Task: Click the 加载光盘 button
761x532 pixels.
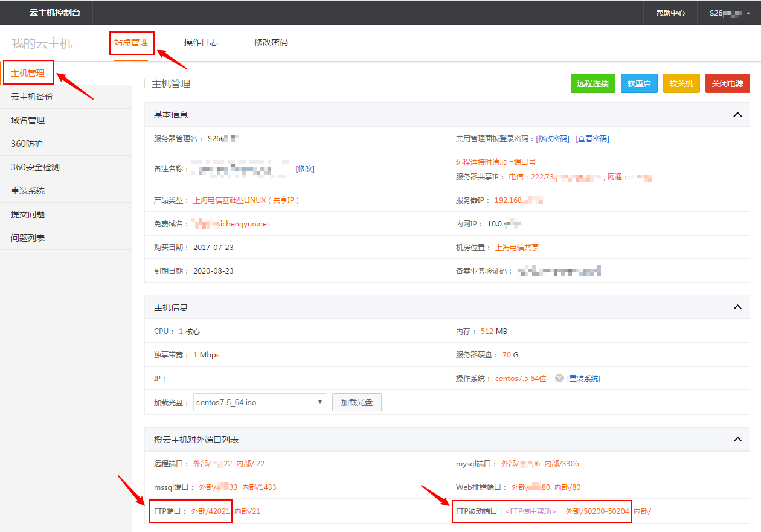Action: 356,402
